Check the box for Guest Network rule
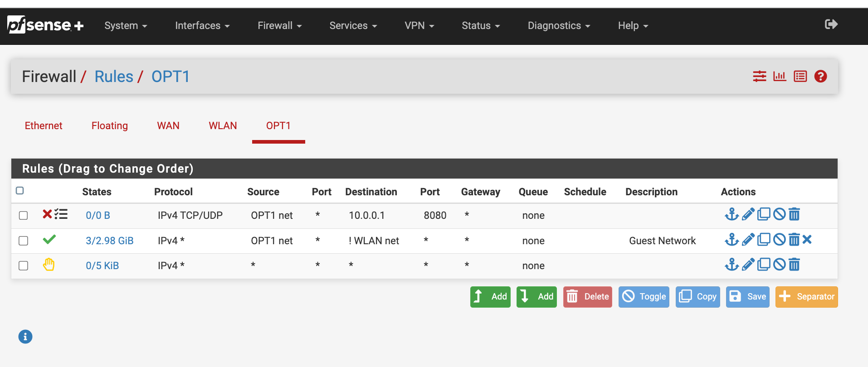 (x=23, y=241)
